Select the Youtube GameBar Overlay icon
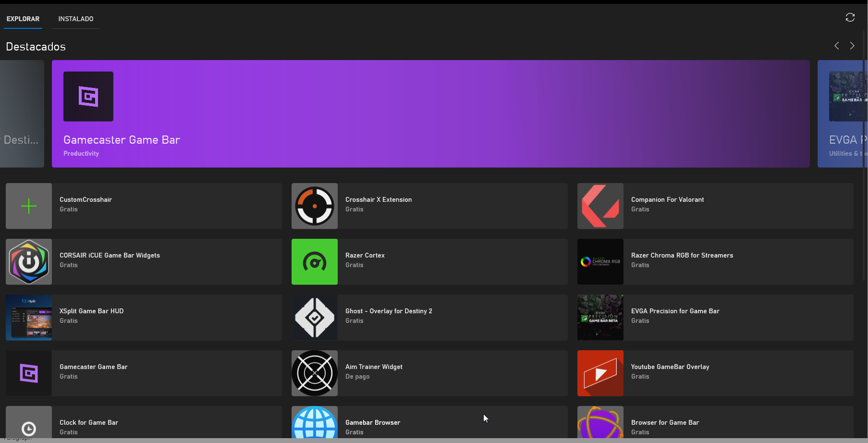868x443 pixels. click(600, 373)
